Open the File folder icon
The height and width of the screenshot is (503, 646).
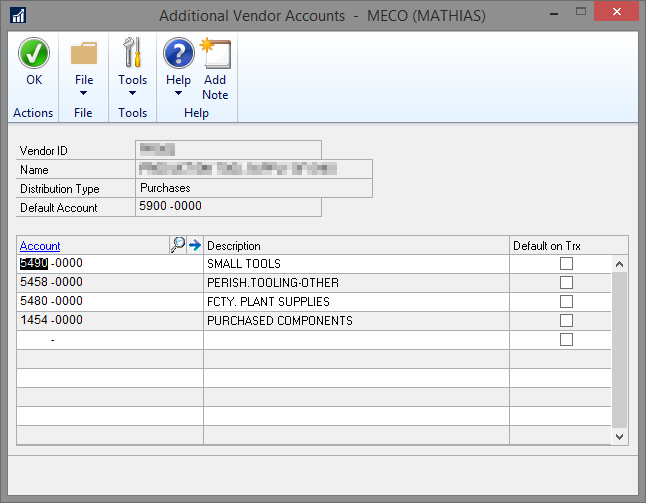tap(84, 54)
